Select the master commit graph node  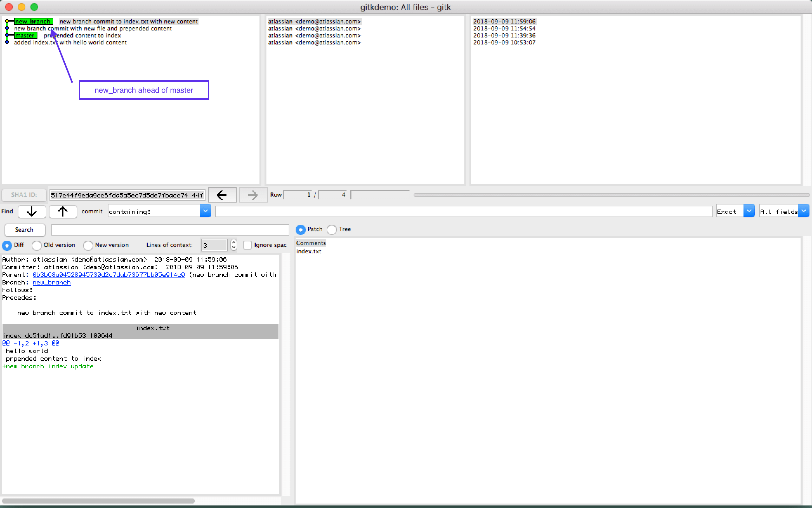(x=7, y=35)
